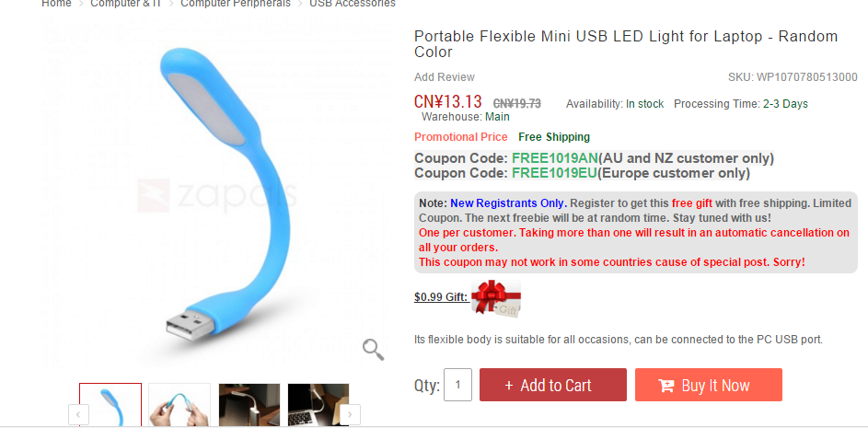Open USB Accessories breadcrumb
This screenshot has height=428, width=868.
tap(353, 4)
